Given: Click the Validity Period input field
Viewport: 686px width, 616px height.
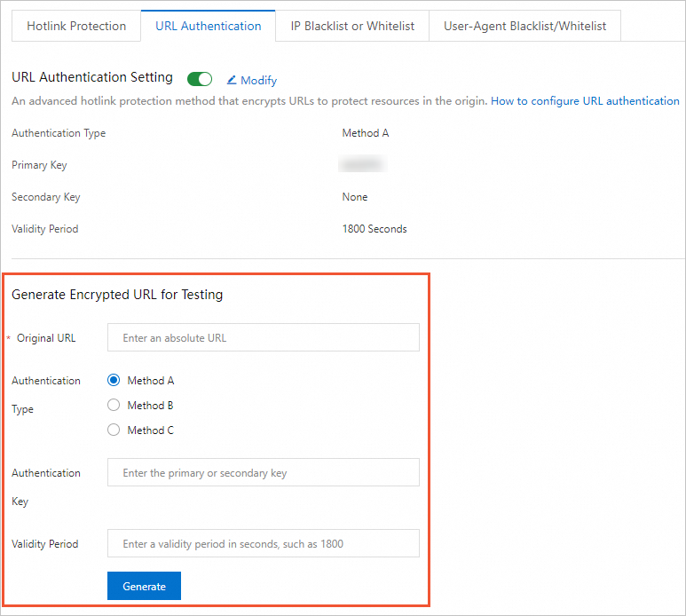Looking at the screenshot, I should (263, 544).
